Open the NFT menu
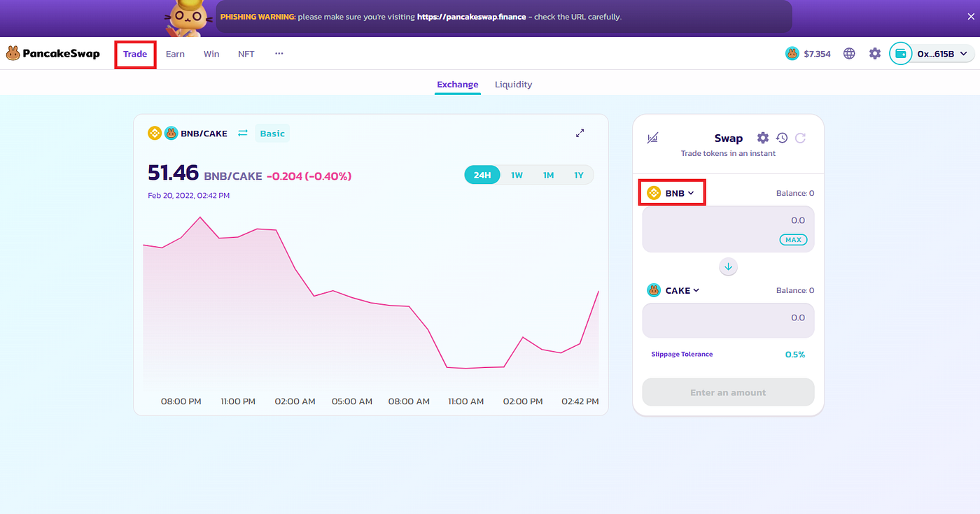 pos(246,54)
